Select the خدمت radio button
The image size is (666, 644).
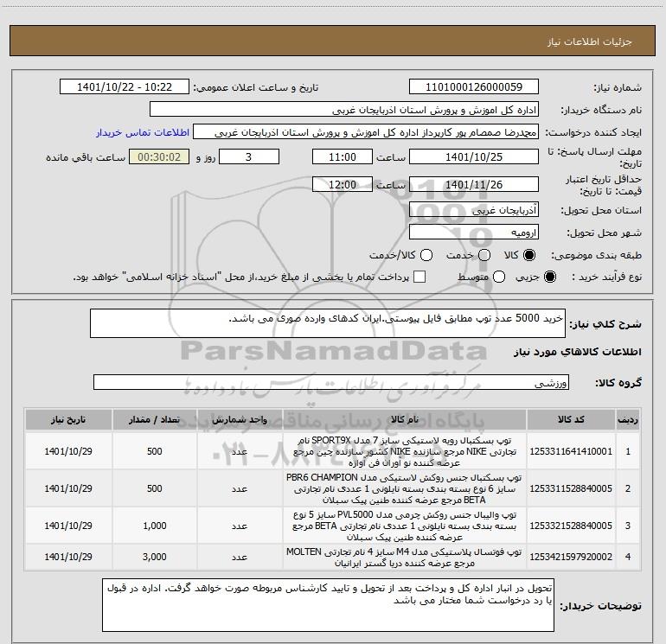point(484,255)
